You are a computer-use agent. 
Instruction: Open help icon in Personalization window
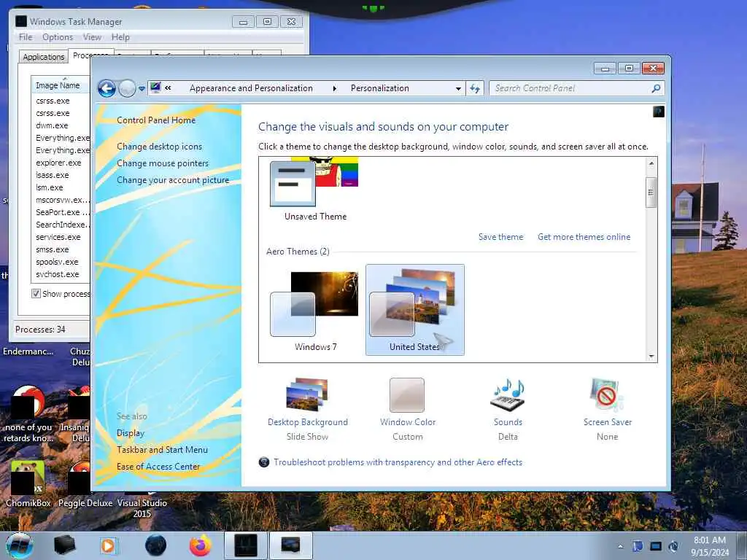pos(659,112)
